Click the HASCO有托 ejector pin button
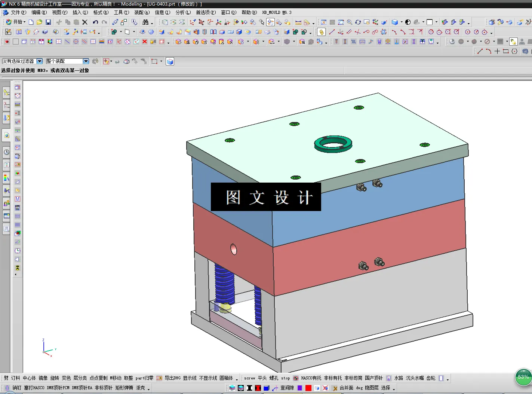This screenshot has height=394, width=532. (x=311, y=378)
